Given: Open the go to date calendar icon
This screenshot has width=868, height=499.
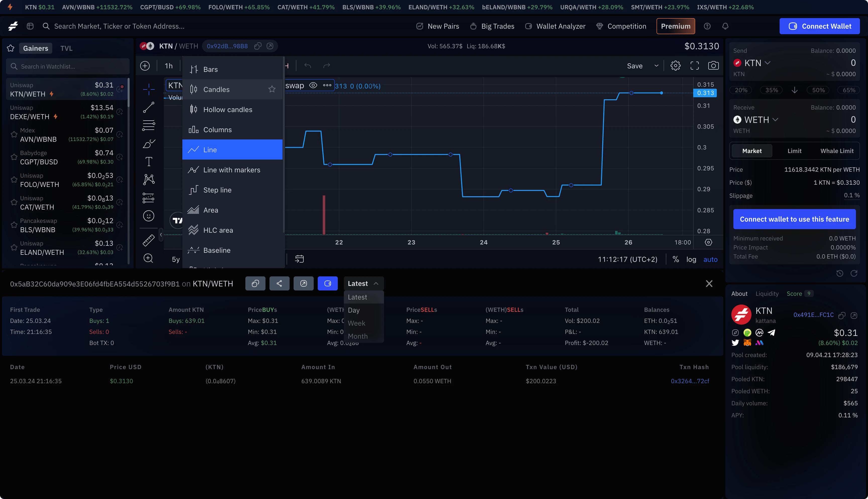Looking at the screenshot, I should pos(299,259).
